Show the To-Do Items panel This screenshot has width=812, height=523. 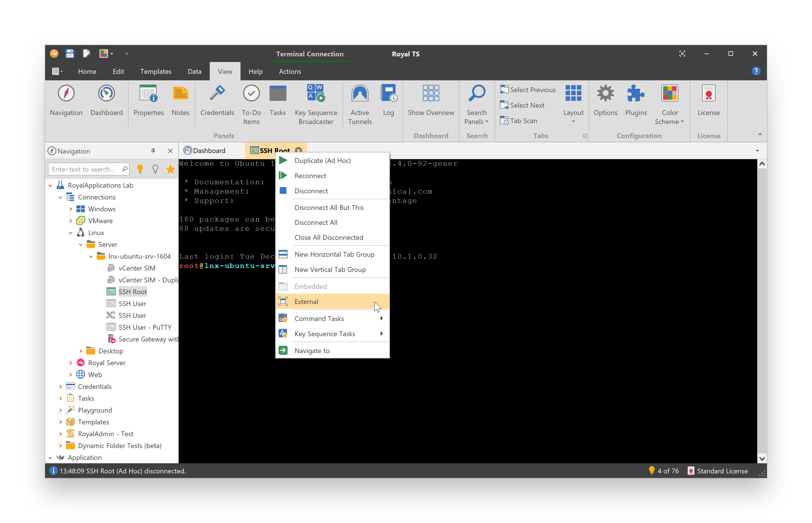pyautogui.click(x=251, y=105)
